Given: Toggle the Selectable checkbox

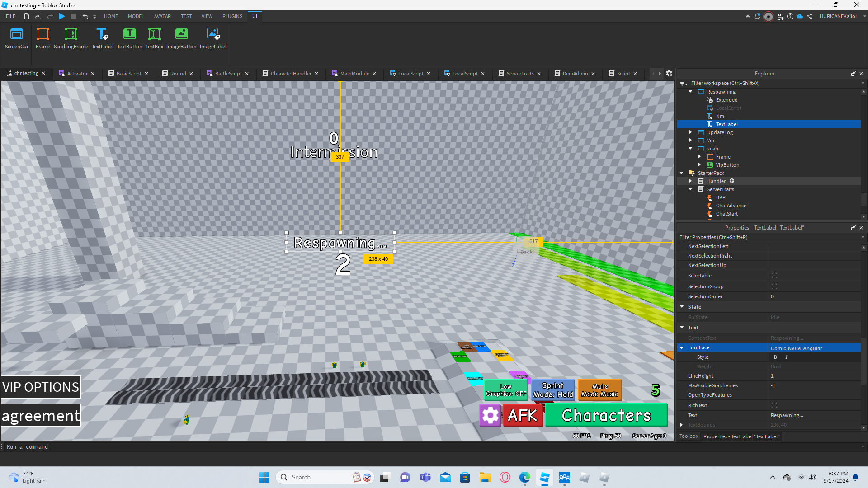Looking at the screenshot, I should click(774, 276).
